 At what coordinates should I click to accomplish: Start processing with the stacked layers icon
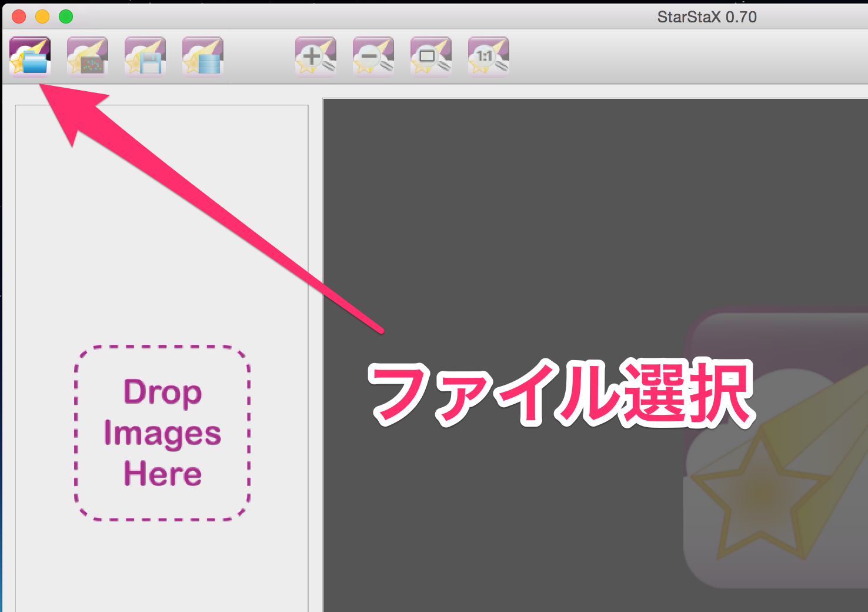click(203, 56)
